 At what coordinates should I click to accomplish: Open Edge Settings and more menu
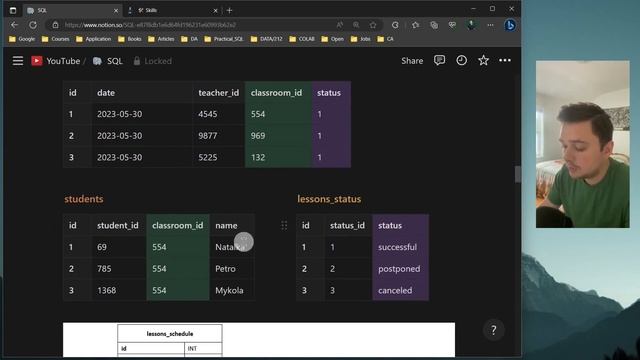point(490,25)
